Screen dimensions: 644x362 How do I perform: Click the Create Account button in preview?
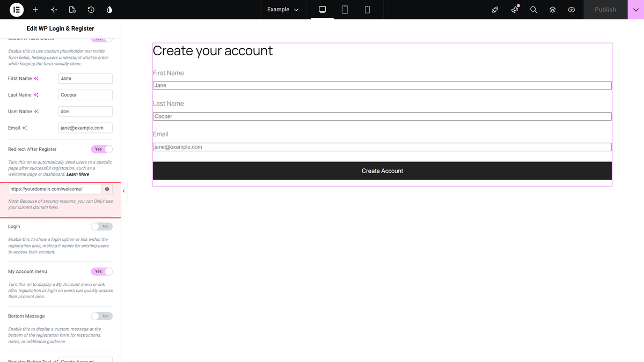click(382, 171)
